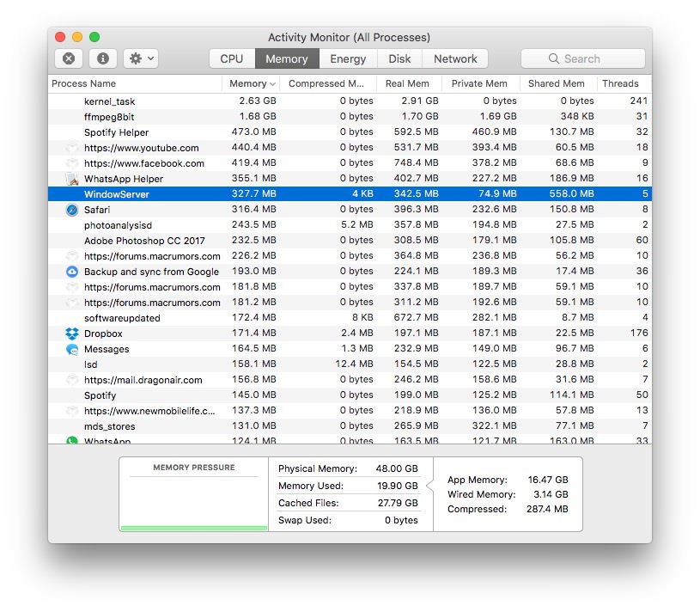Screen dimensions: 700x612
Task: Click the Compressed 287.4 MB value
Action: click(x=547, y=509)
